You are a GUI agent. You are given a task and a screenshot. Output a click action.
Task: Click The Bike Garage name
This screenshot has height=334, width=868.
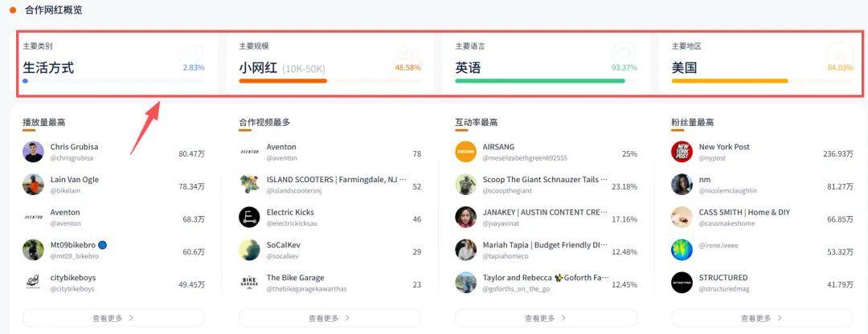point(295,277)
